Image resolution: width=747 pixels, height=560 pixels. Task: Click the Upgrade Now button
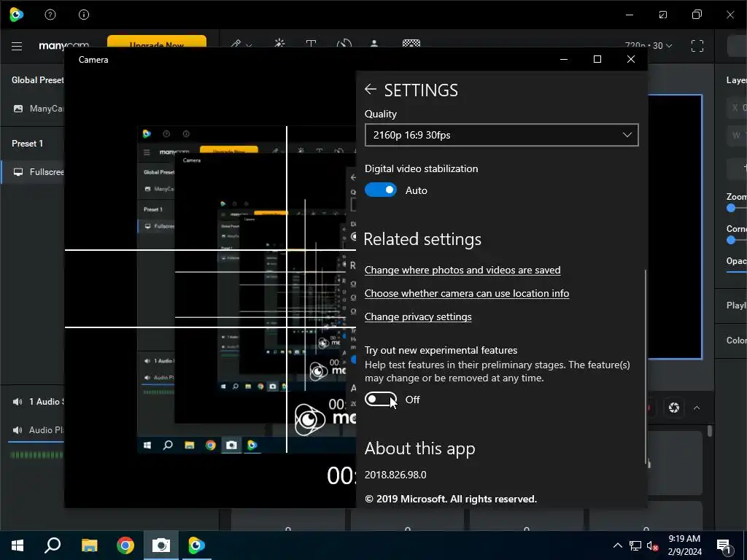pyautogui.click(x=157, y=42)
